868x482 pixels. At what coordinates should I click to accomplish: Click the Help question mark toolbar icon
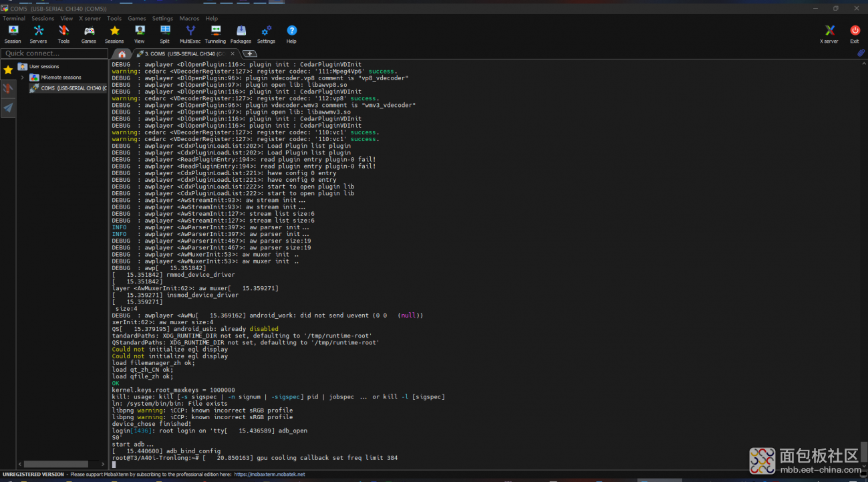click(291, 34)
